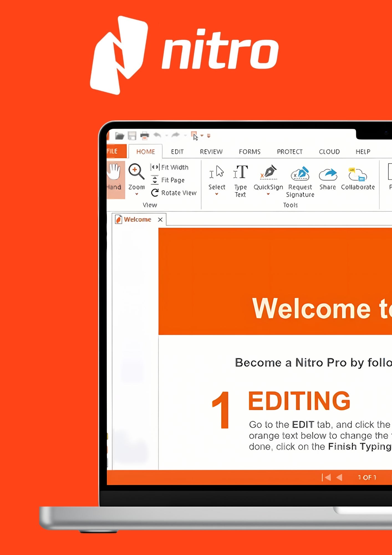Click the select cursor icon in quick access toolbar
The image size is (392, 555).
[x=194, y=136]
